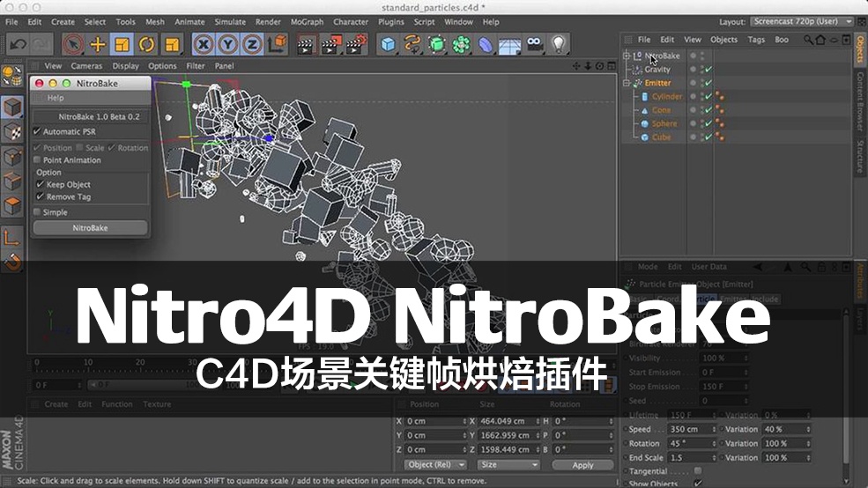Open the Layout Screencast 720p dropdown
Viewport: 868px width, 488px height.
[802, 21]
